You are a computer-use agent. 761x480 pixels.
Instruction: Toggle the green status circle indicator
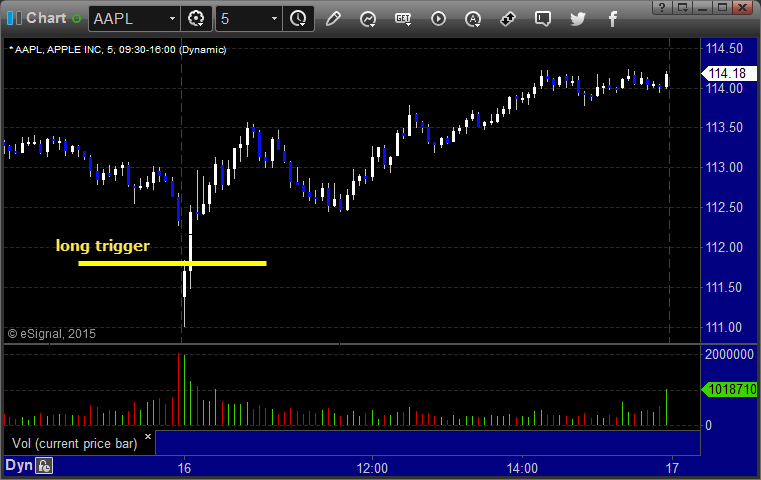[76, 18]
